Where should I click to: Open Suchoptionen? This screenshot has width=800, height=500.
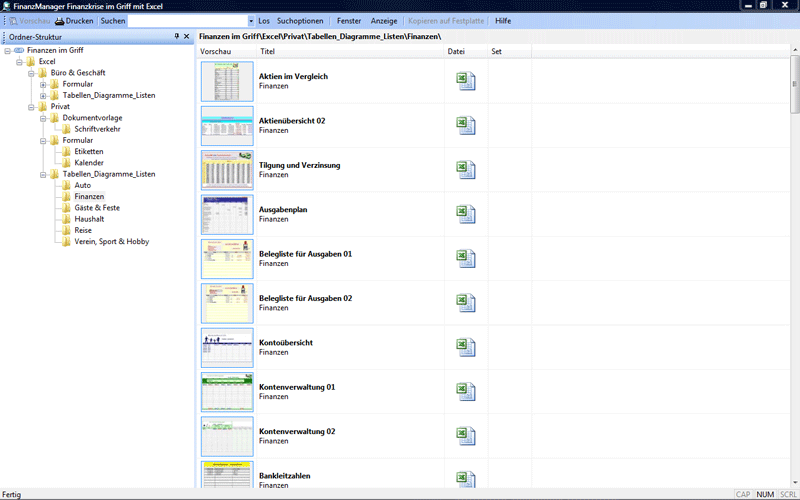(x=300, y=21)
